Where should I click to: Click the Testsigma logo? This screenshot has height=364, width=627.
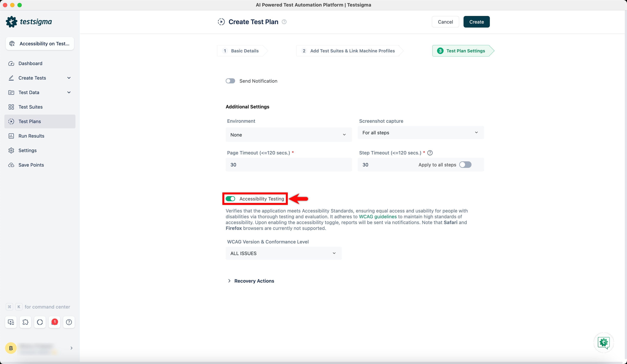pyautogui.click(x=29, y=22)
